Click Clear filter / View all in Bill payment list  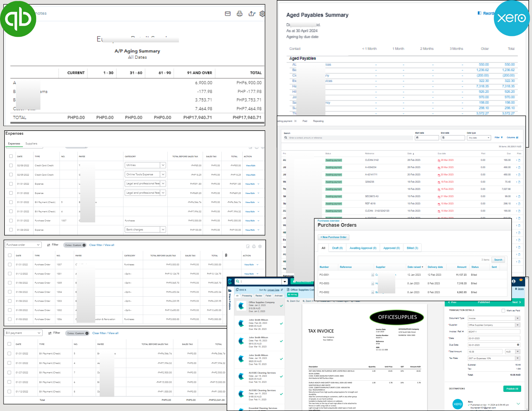(x=105, y=333)
